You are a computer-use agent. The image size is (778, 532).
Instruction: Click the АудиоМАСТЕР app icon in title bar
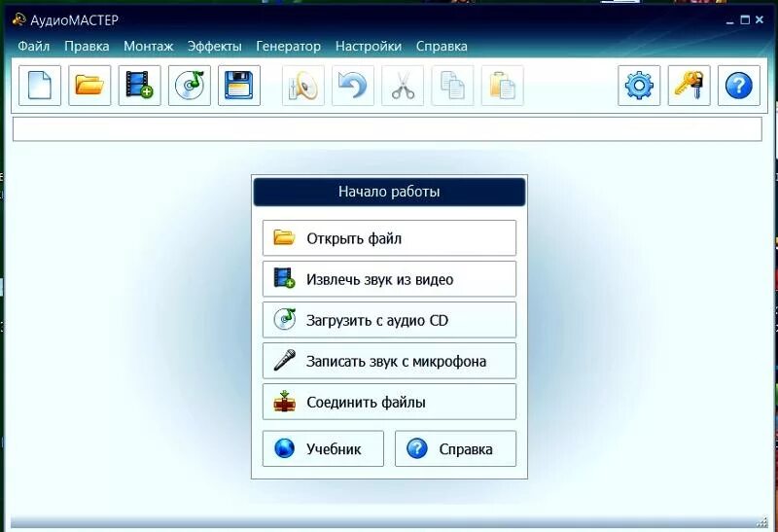[18, 19]
